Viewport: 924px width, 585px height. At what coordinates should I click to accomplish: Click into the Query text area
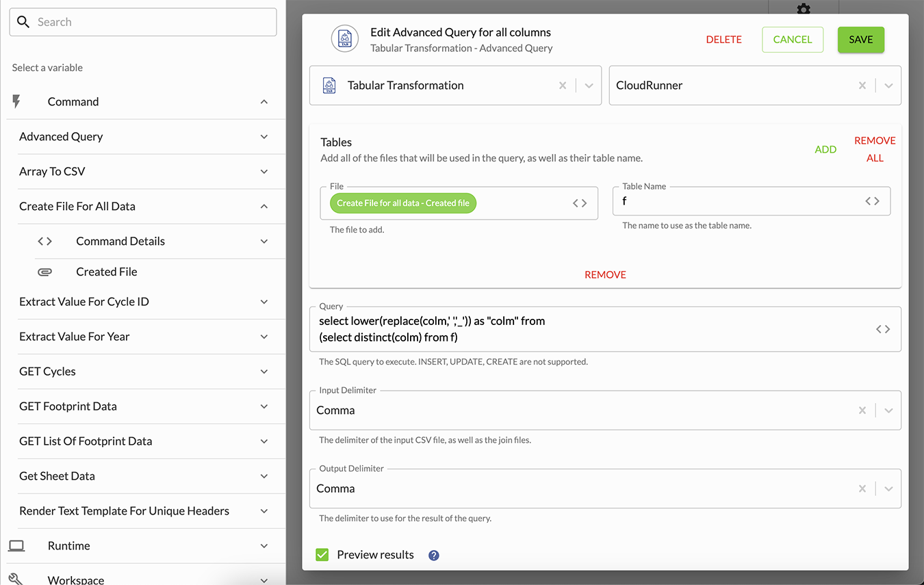pos(605,329)
